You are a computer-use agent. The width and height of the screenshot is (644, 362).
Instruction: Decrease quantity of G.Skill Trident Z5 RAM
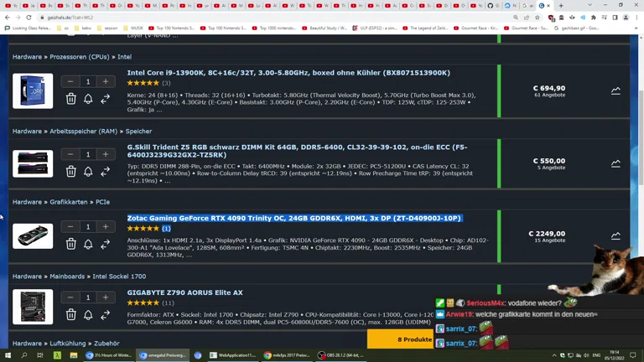tap(70, 154)
